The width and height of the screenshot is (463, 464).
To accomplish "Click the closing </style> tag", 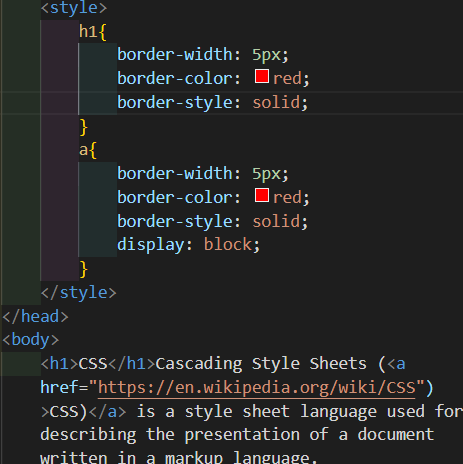I will 78,293.
